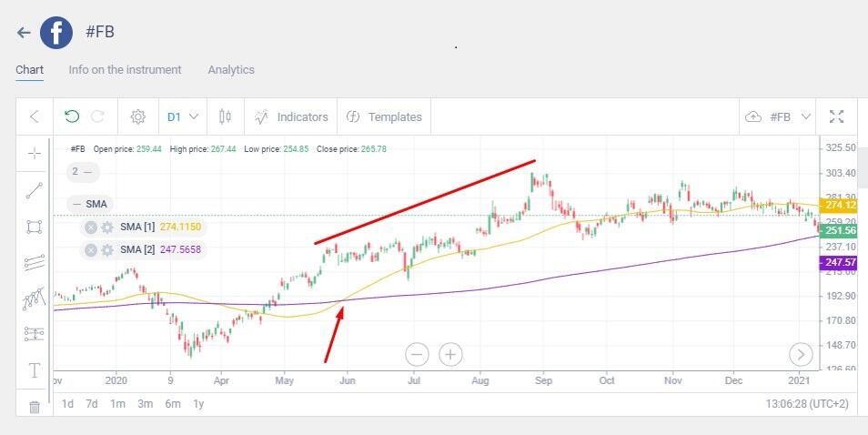Click the Sep label on time axis
The width and height of the screenshot is (868, 435).
[x=543, y=380]
